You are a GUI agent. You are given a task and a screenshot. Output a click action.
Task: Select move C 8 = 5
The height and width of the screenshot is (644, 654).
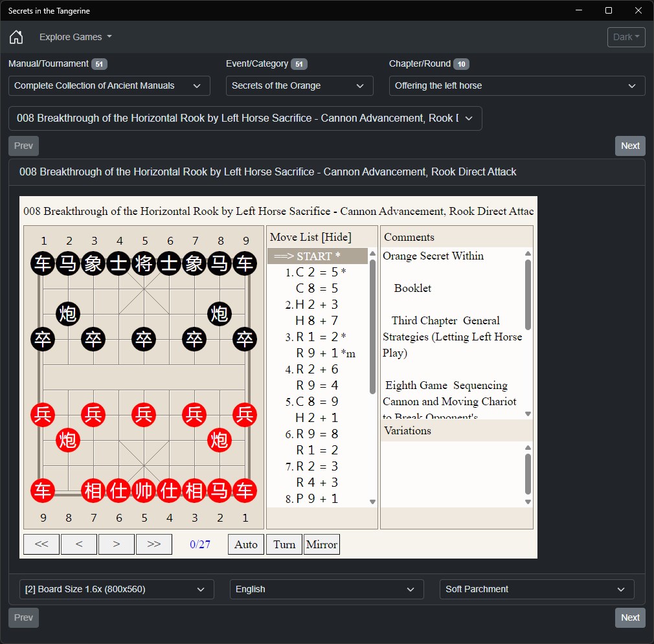click(317, 289)
